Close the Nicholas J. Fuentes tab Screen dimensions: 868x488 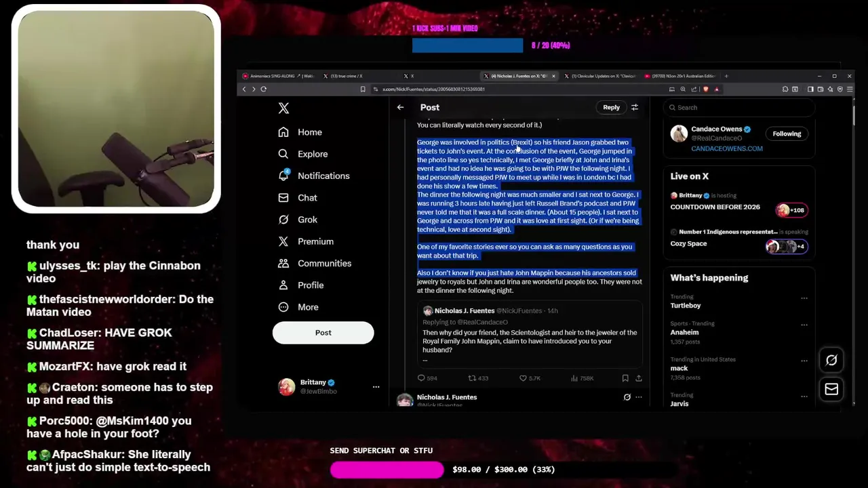(x=553, y=76)
